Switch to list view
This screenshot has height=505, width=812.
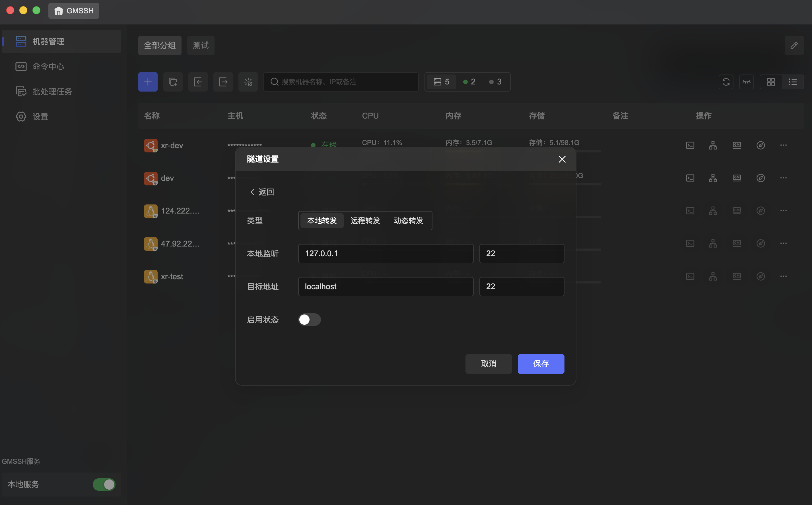pyautogui.click(x=793, y=82)
